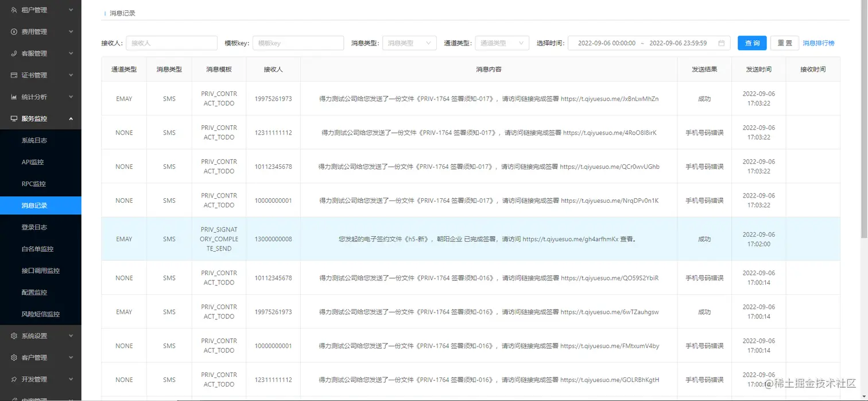Expand the 客户管理 menu chevron
This screenshot has width=868, height=401.
point(71,358)
